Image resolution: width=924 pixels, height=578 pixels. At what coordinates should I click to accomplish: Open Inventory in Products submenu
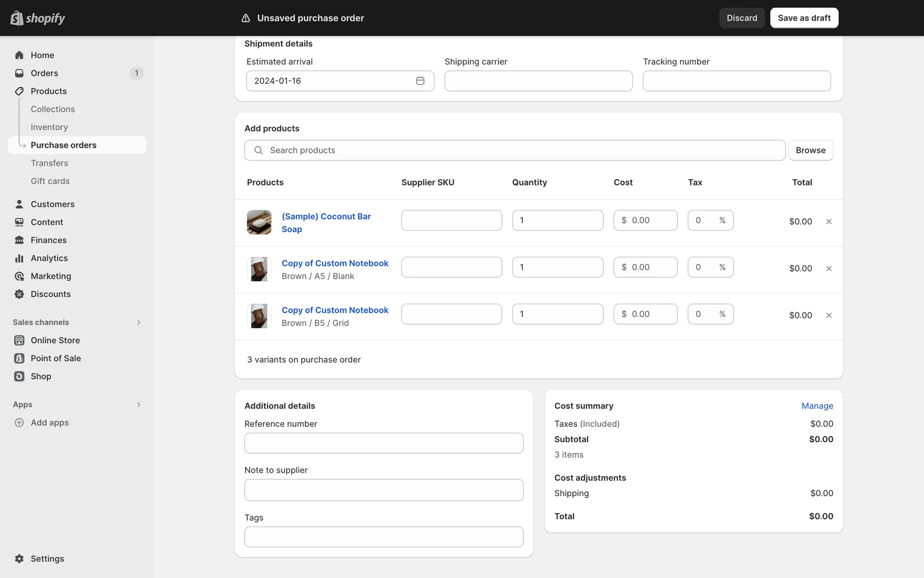(49, 127)
